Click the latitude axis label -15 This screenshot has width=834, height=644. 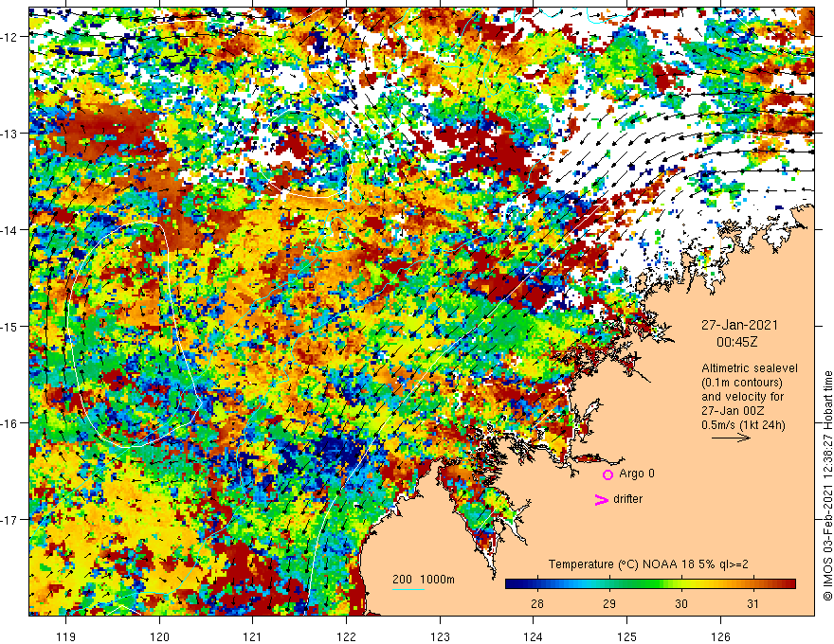(9, 327)
